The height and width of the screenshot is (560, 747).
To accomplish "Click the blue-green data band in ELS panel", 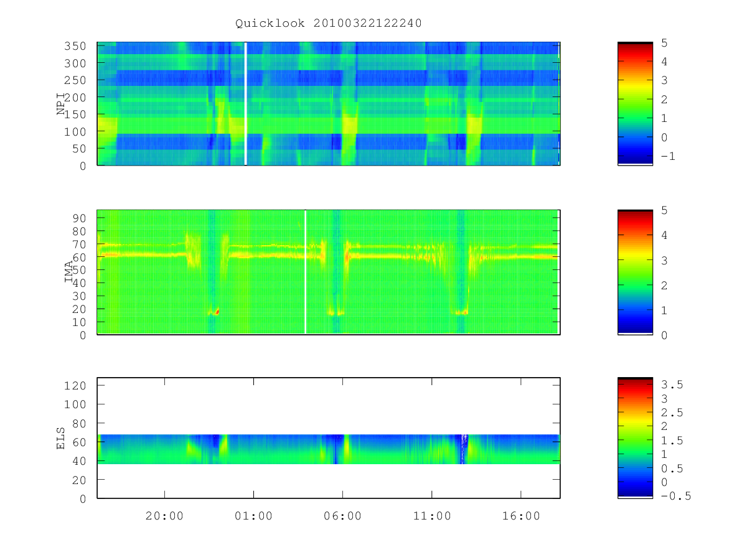I will pyautogui.click(x=329, y=449).
